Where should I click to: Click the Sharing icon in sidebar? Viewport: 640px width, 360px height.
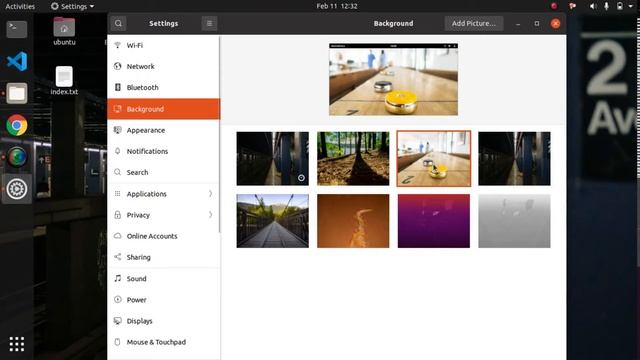pyautogui.click(x=118, y=257)
